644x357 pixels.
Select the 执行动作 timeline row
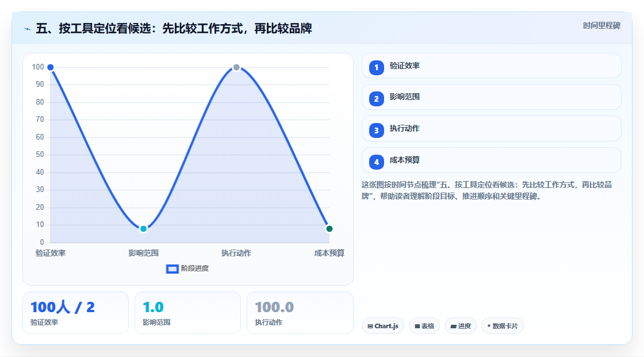tap(491, 129)
